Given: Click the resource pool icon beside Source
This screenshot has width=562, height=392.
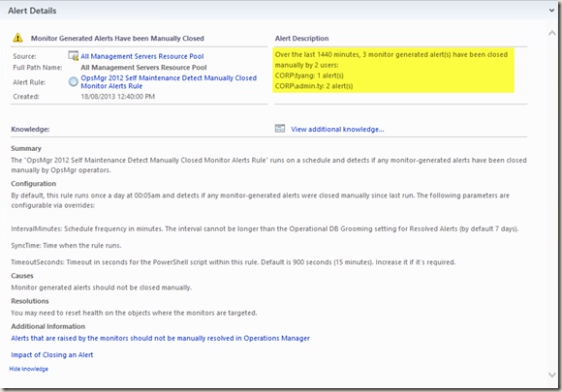Looking at the screenshot, I should (x=73, y=56).
